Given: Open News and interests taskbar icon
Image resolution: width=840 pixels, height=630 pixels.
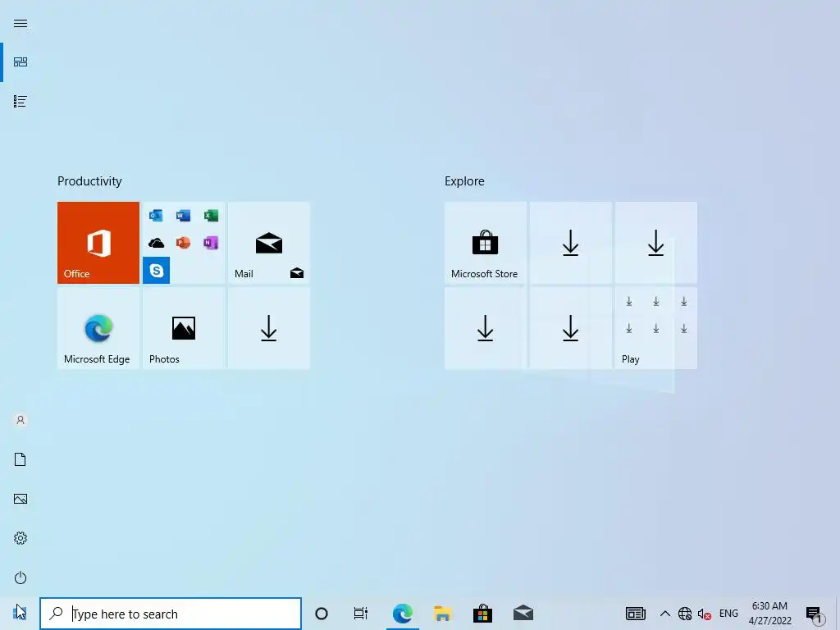Looking at the screenshot, I should pyautogui.click(x=636, y=614).
